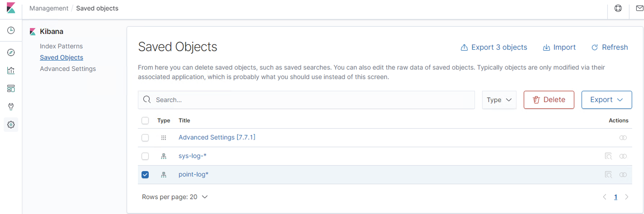Toggle the select-all header checkbox
644x214 pixels.
[x=145, y=121]
